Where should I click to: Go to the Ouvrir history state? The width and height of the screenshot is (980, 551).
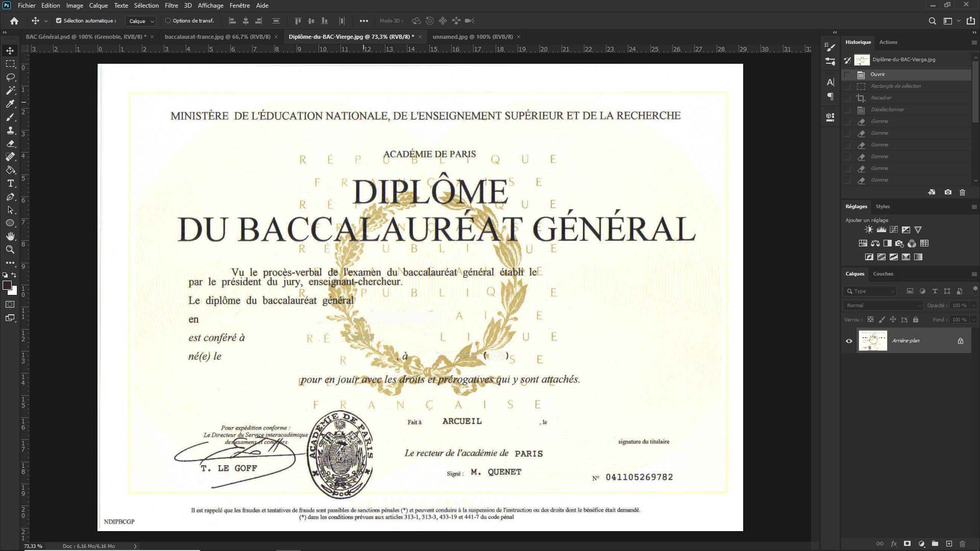pos(877,74)
